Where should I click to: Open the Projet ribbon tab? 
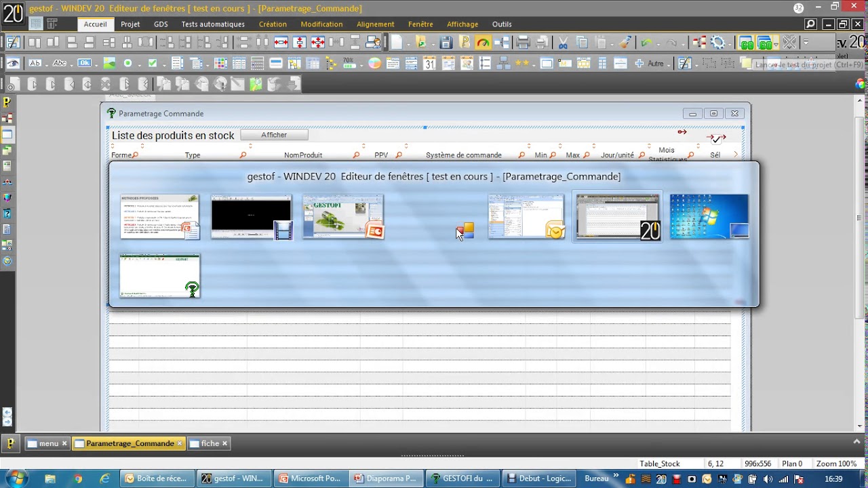point(130,24)
